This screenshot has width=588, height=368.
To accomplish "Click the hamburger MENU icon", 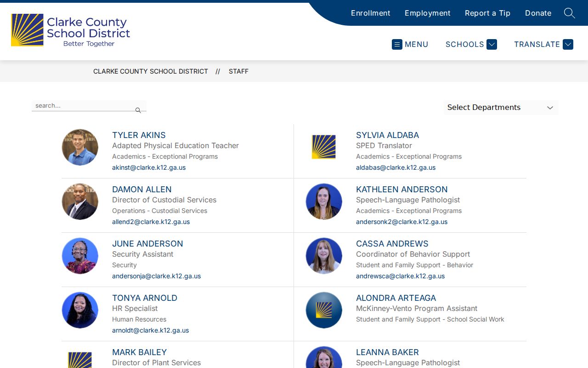I will (x=397, y=44).
